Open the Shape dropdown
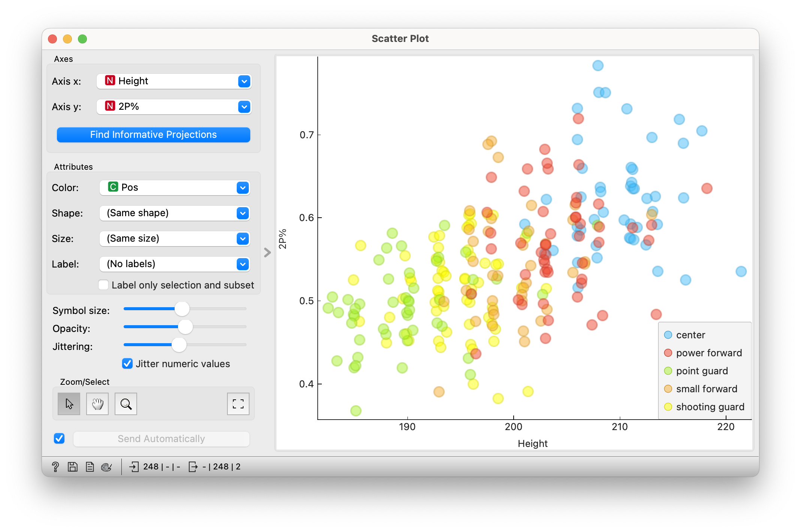The width and height of the screenshot is (801, 532). [175, 213]
